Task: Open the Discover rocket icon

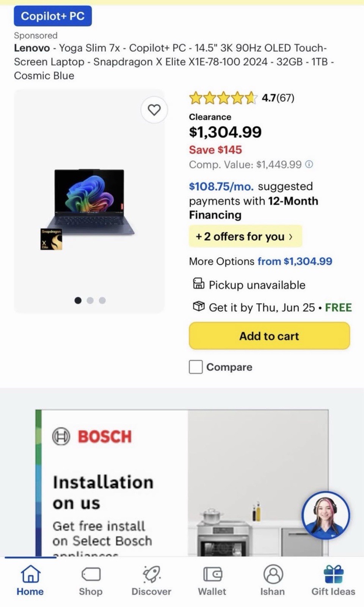Action: click(151, 574)
